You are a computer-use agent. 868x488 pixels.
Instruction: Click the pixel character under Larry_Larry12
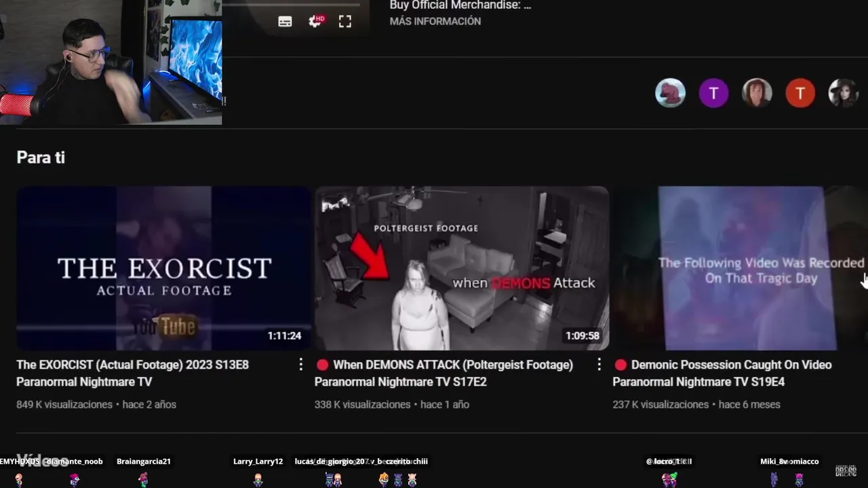pyautogui.click(x=258, y=480)
